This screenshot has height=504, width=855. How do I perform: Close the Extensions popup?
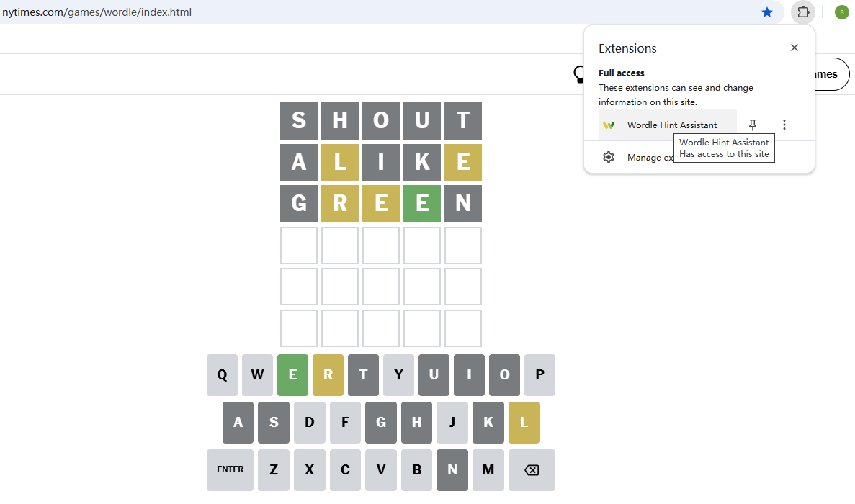coord(794,48)
